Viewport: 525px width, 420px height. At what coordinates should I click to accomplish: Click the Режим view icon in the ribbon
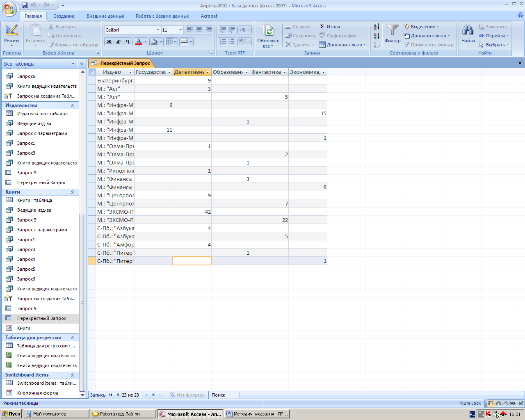[x=11, y=31]
